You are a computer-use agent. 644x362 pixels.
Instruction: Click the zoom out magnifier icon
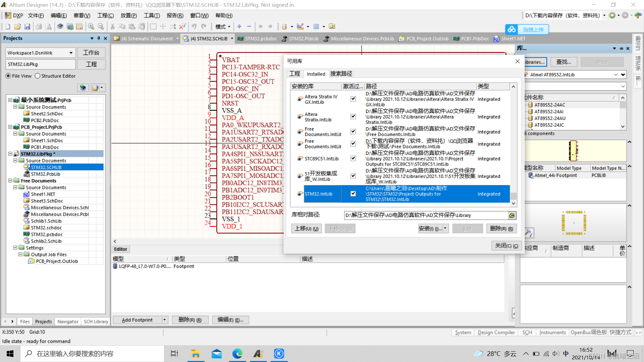point(101,26)
